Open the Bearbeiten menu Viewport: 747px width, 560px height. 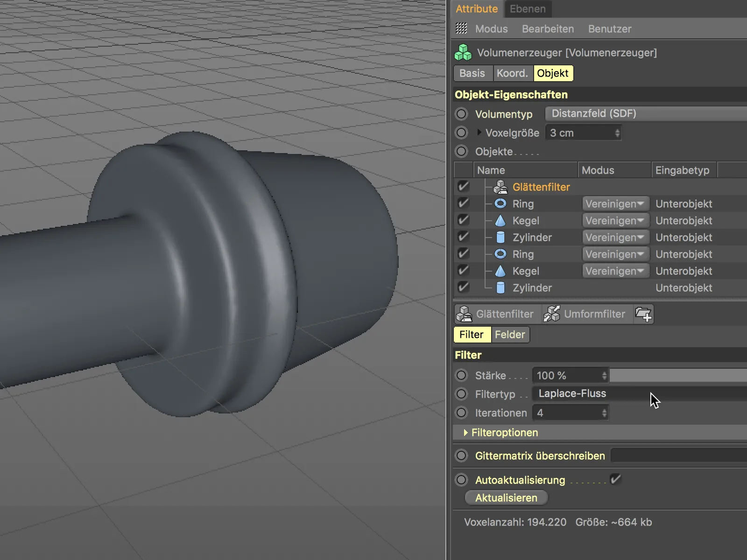(x=548, y=29)
